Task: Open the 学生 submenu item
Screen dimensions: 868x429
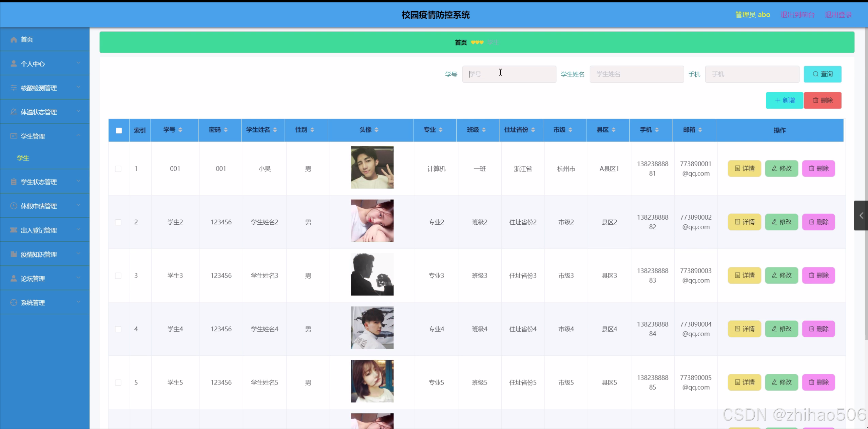Action: [23, 158]
